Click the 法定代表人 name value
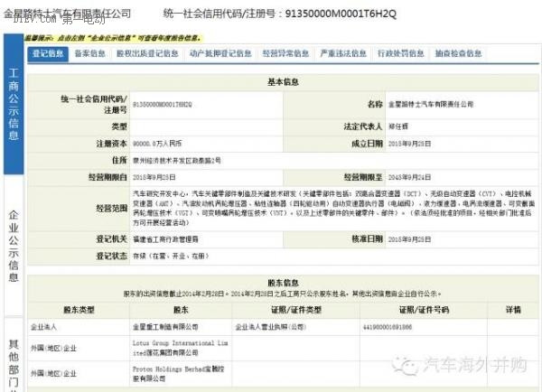The width and height of the screenshot is (542, 392). (x=398, y=126)
